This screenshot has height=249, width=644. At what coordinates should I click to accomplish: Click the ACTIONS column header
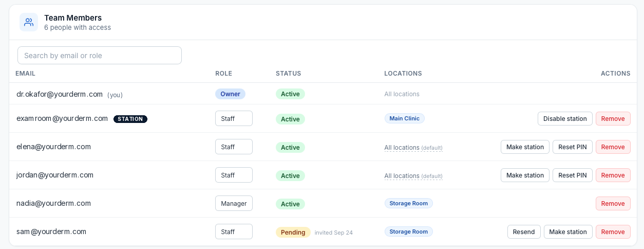(x=615, y=74)
